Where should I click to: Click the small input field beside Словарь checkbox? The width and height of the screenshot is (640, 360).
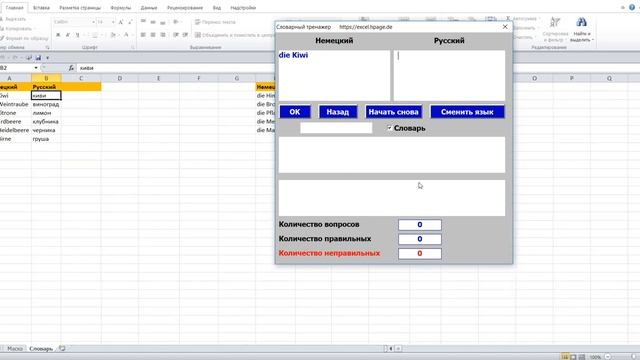tap(336, 128)
